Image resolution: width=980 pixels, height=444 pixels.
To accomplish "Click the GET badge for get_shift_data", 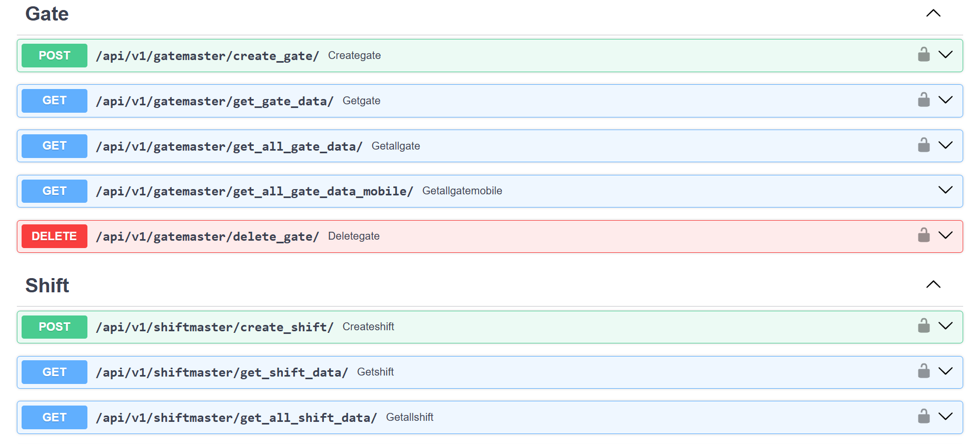I will (54, 372).
